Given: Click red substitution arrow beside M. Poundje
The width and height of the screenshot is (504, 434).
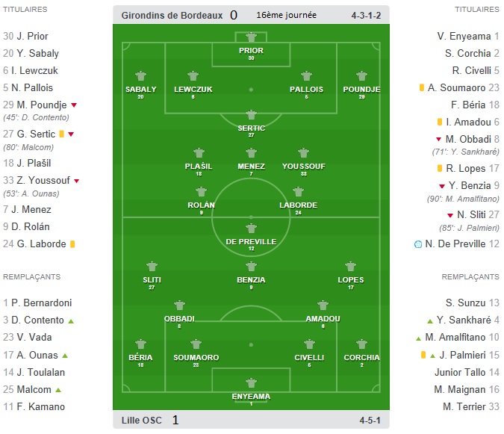Looking at the screenshot, I should pos(74,105).
